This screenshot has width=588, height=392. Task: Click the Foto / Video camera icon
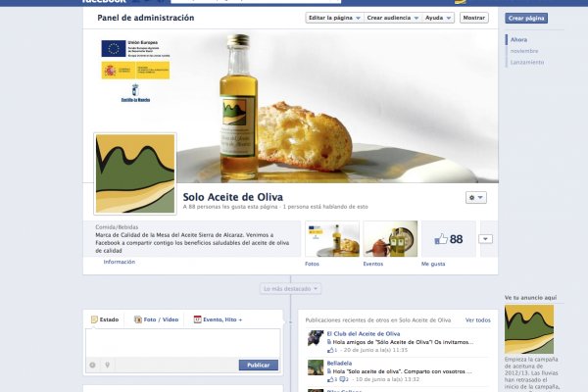(x=137, y=319)
